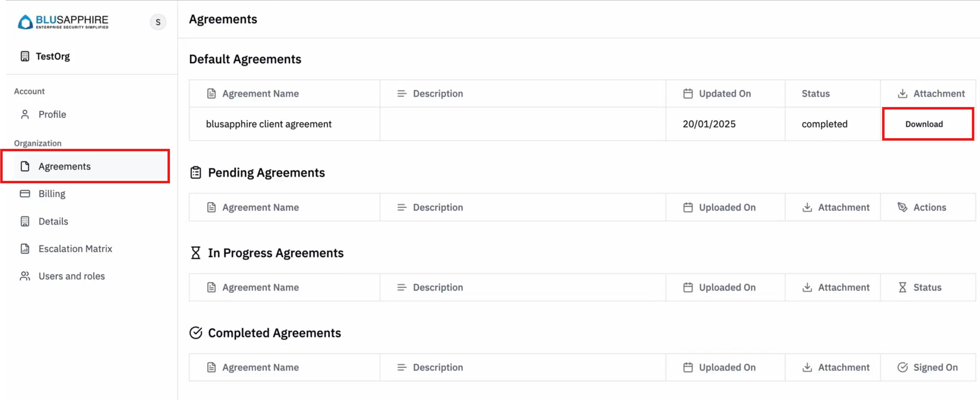The image size is (980, 400).
Task: Click the In Progress hourglass icon
Action: 196,253
